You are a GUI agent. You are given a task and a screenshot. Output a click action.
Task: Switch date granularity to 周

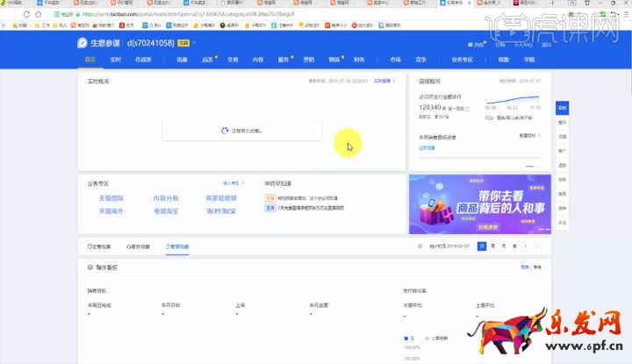492,246
